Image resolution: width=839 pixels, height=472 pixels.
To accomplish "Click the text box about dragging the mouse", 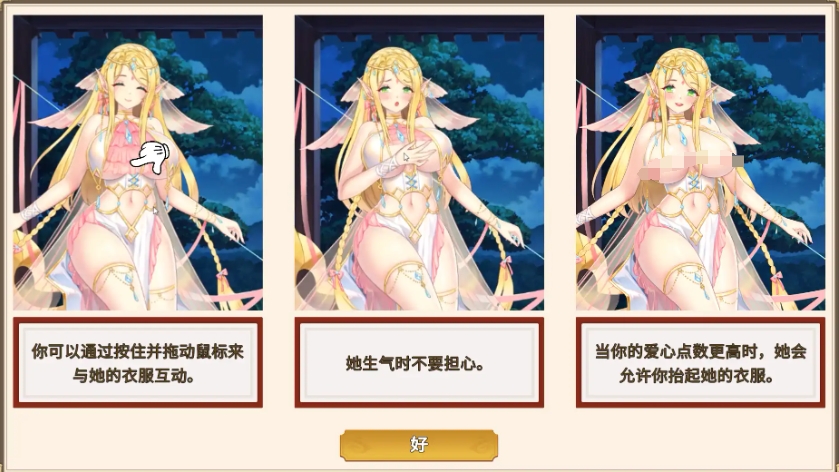I will (138, 363).
